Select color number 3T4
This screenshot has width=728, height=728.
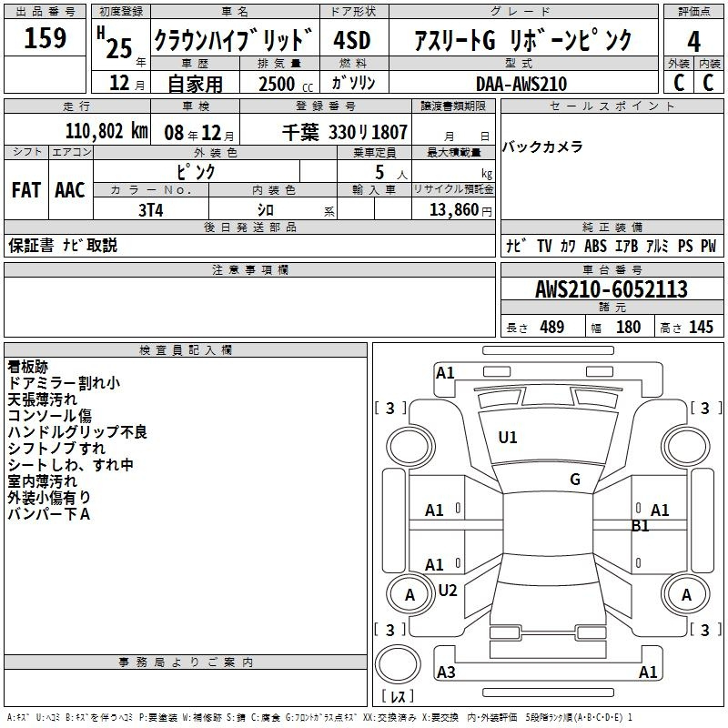[x=151, y=208]
